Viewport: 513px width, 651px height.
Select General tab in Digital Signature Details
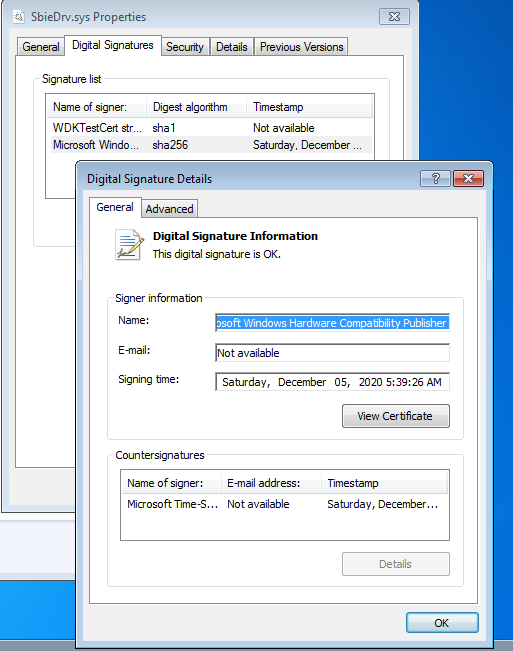[115, 207]
